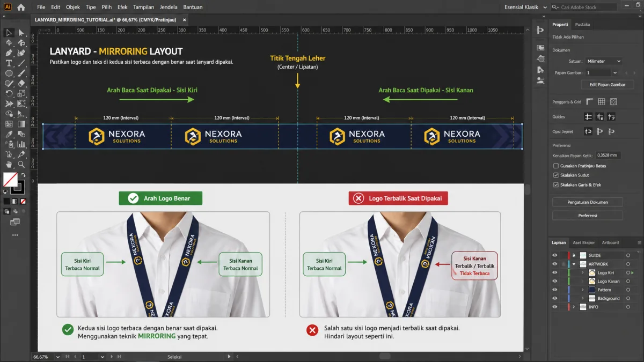This screenshot has height=362, width=644.
Task: Select the Ellipse tool
Action: click(x=9, y=73)
